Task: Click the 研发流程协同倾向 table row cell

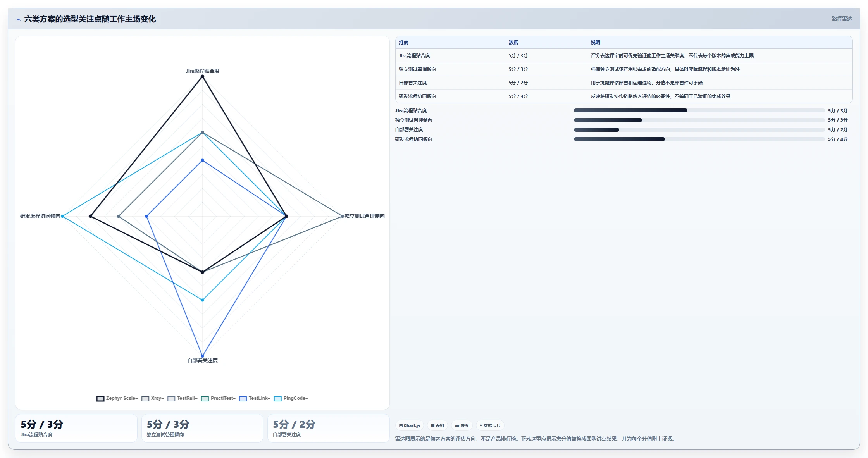Action: tap(417, 96)
